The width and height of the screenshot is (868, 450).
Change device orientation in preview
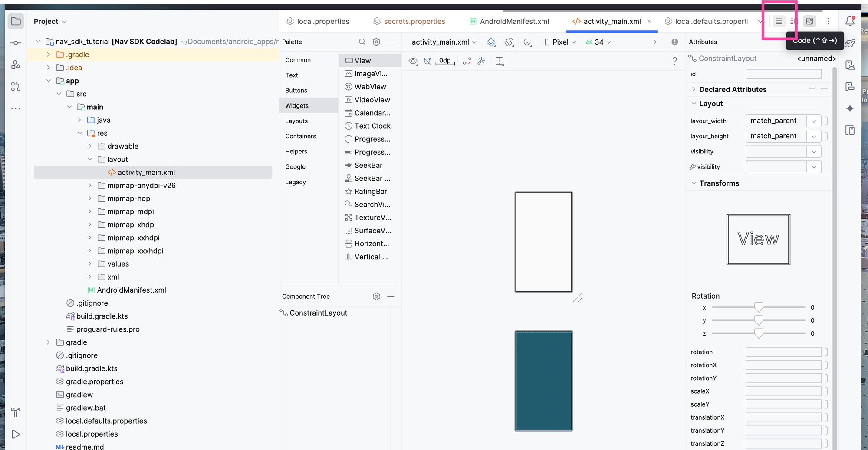(x=509, y=42)
